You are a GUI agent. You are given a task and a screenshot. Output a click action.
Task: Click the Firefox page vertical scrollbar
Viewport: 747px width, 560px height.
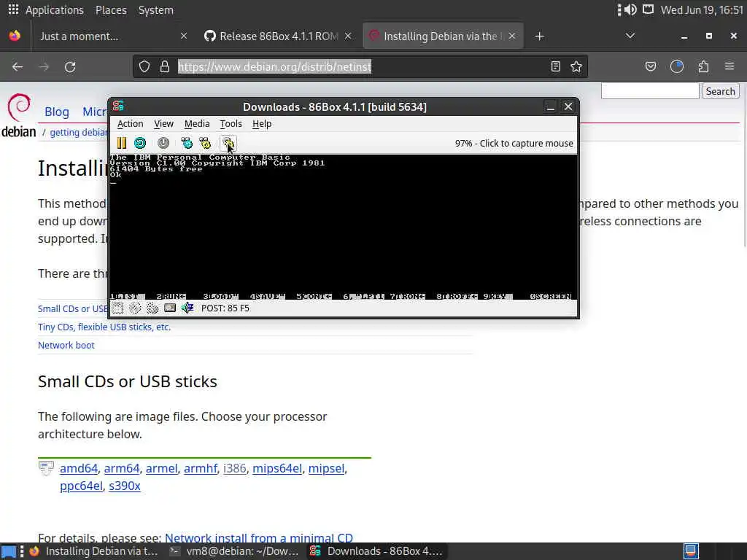pyautogui.click(x=744, y=164)
